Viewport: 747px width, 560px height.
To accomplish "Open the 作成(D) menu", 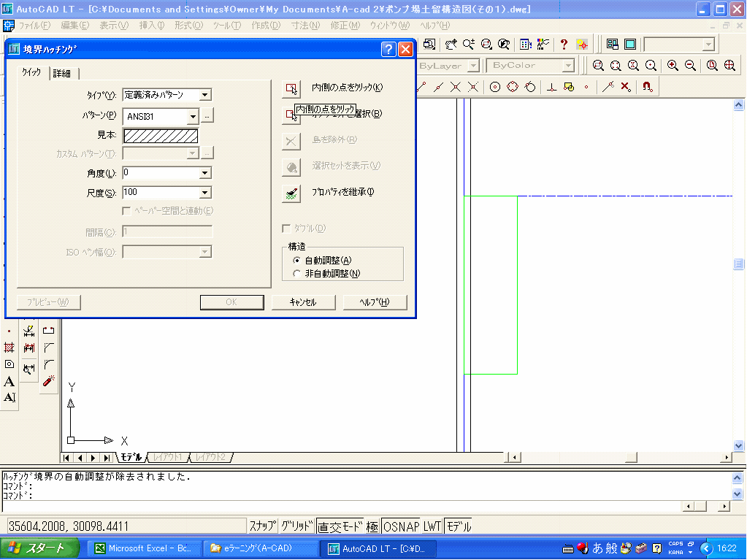I will [x=266, y=26].
